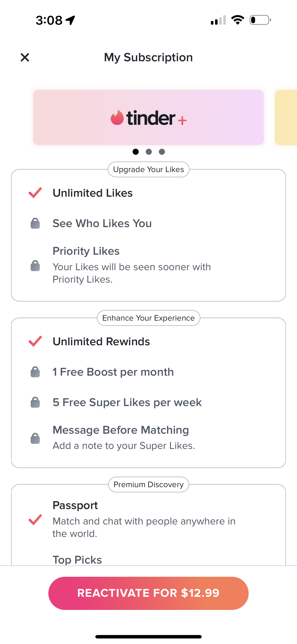
Task: Tap the lock beside 1 Free Boost per month
Action: (35, 372)
